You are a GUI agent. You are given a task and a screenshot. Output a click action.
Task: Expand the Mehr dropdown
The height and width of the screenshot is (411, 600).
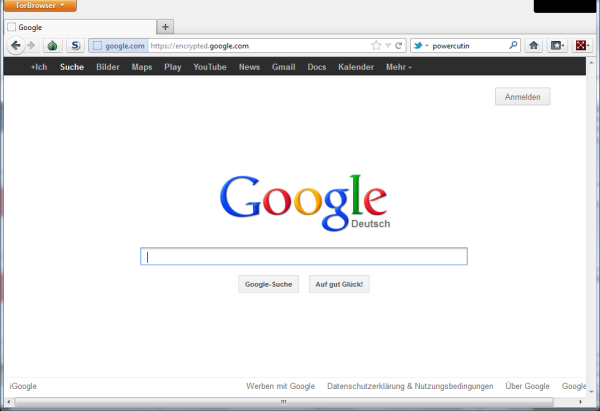tap(399, 67)
